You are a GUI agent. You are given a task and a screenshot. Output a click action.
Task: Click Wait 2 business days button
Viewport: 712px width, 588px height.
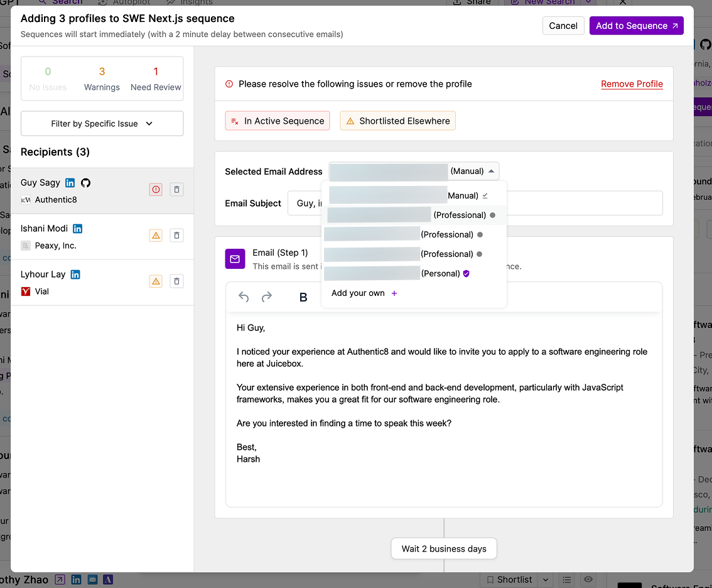[444, 549]
